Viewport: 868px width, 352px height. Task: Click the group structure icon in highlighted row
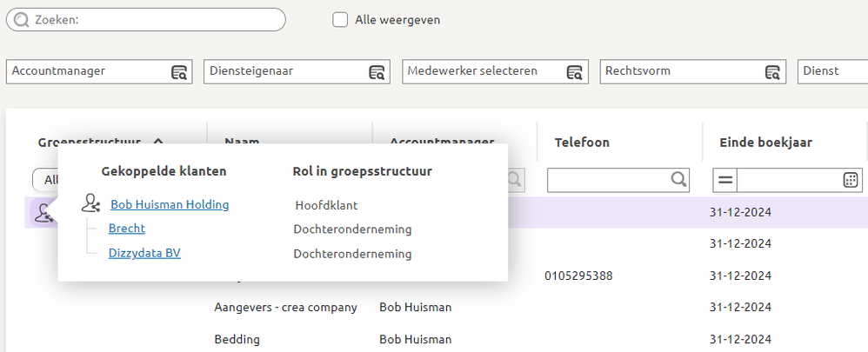(x=41, y=212)
